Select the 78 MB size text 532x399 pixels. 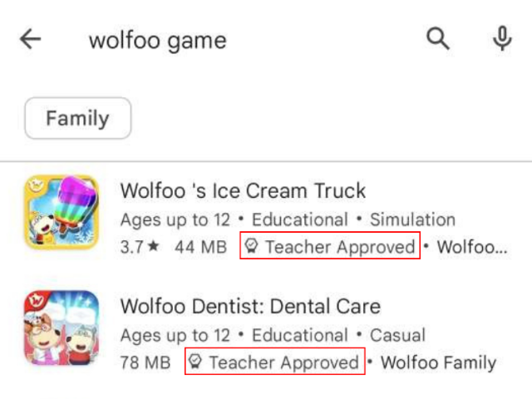145,362
